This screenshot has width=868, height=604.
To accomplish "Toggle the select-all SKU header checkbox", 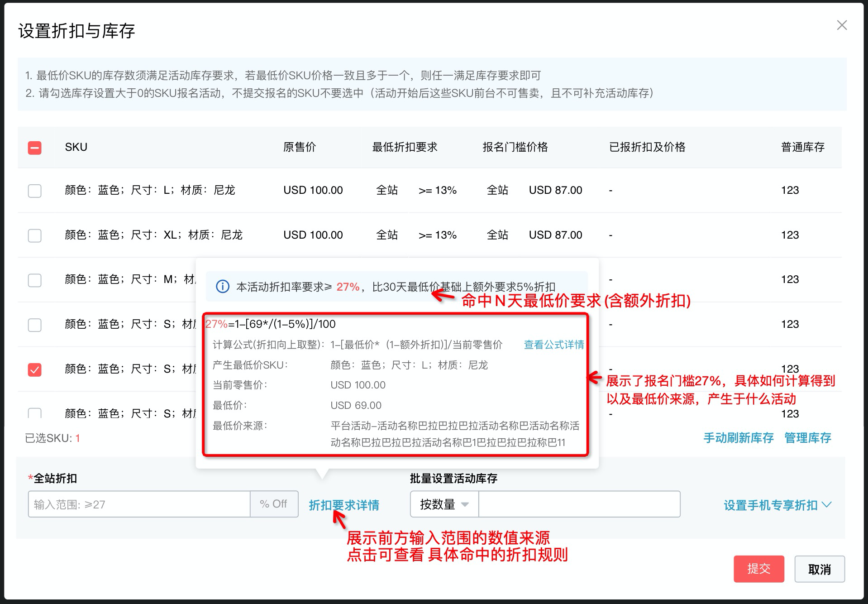I will [35, 148].
